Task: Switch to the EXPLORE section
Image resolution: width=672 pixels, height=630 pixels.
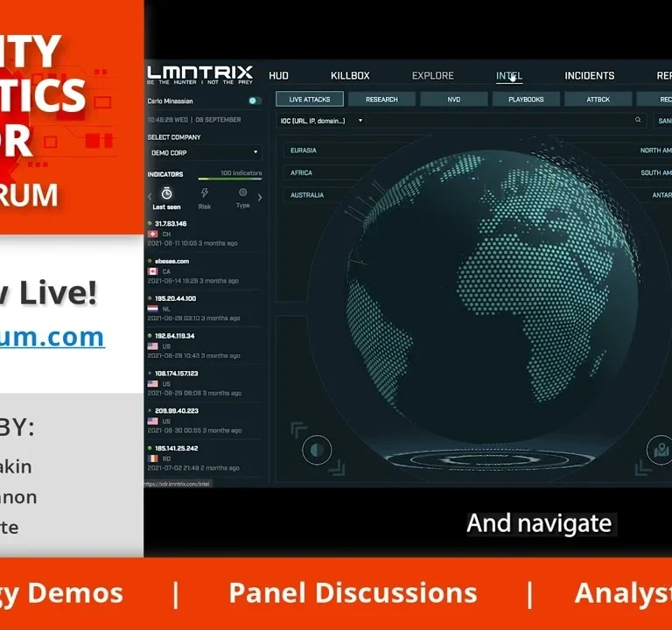Action: pos(432,76)
